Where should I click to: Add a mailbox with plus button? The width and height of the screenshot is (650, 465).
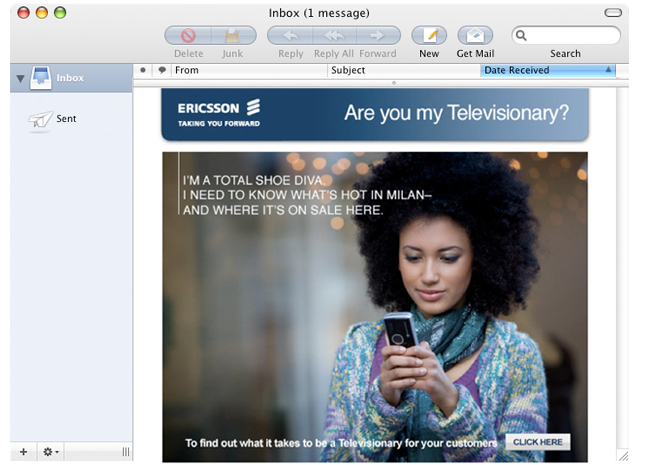[24, 452]
